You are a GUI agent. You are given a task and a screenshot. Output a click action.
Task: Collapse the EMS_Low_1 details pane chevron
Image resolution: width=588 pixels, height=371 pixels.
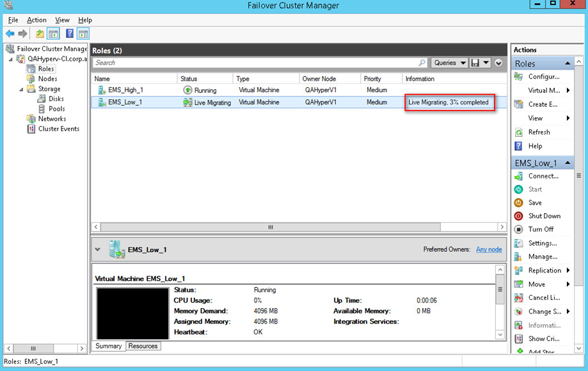click(98, 249)
